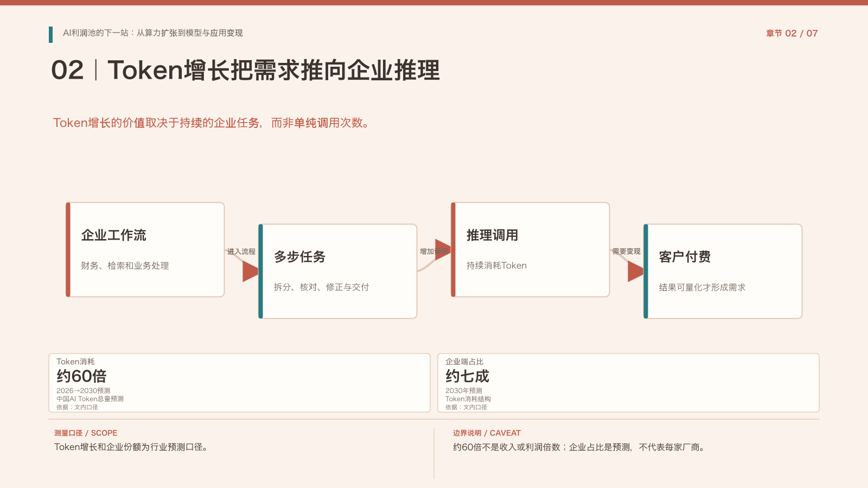This screenshot has width=868, height=488.
Task: Click the '约七成' metric value
Action: tap(467, 376)
